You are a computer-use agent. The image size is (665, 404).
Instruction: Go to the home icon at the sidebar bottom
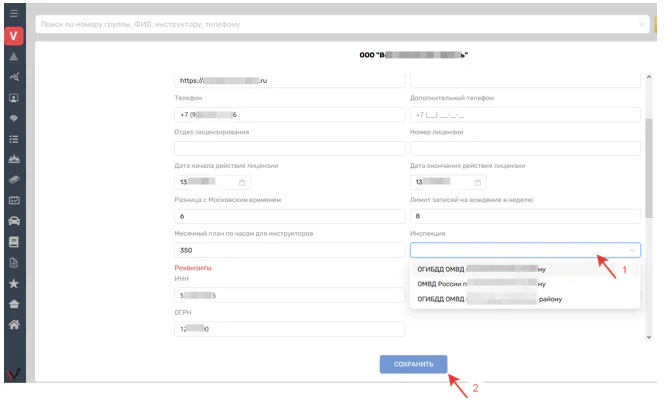14,325
